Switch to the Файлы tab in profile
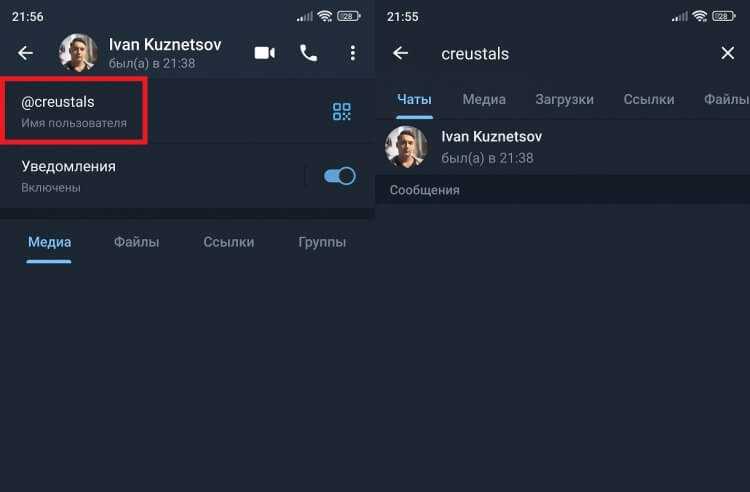The image size is (750, 492). click(x=136, y=242)
